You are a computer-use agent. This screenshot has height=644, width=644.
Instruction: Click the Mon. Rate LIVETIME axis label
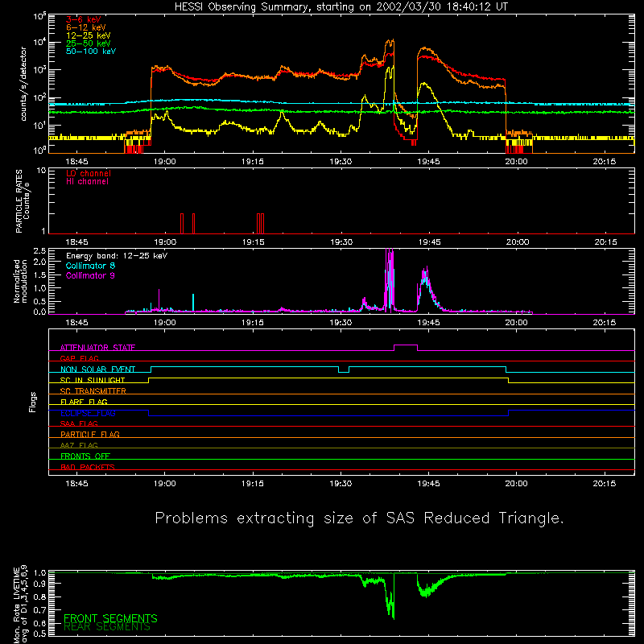[x=21, y=605]
